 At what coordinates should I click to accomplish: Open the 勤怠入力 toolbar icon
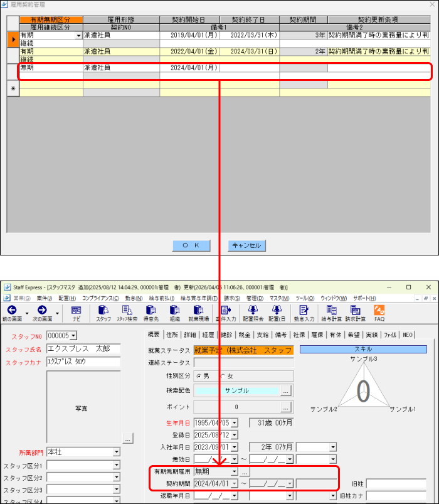[304, 313]
